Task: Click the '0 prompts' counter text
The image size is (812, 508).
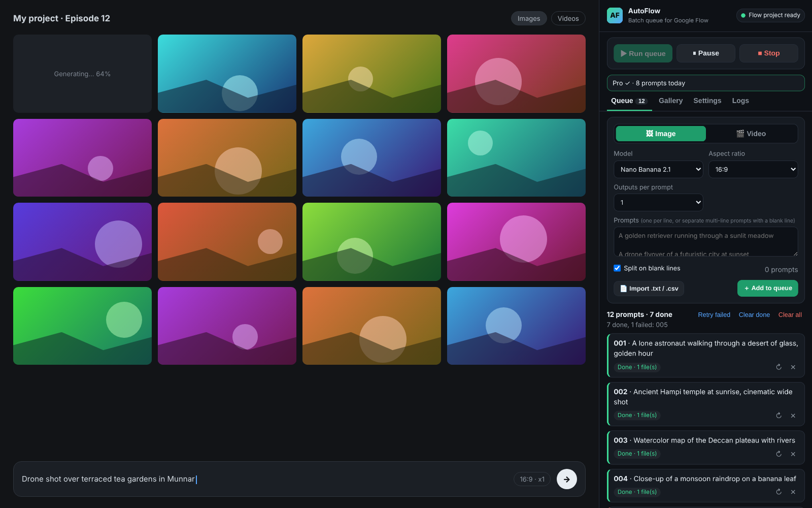Action: point(781,270)
